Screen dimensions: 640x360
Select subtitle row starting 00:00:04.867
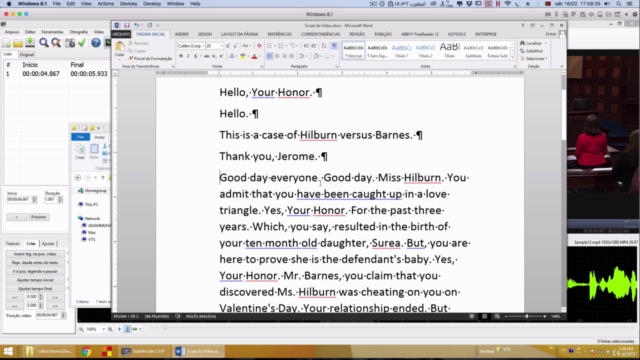coord(57,74)
